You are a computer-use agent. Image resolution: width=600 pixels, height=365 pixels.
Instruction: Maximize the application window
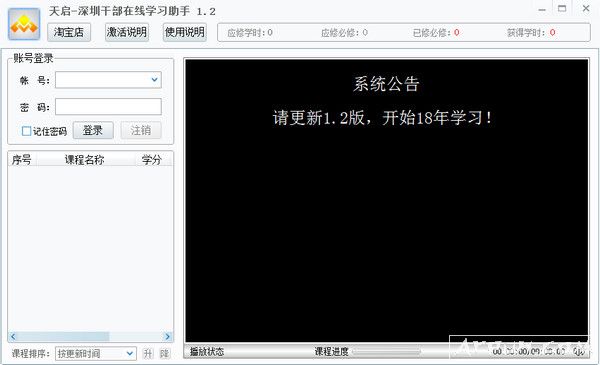562,8
